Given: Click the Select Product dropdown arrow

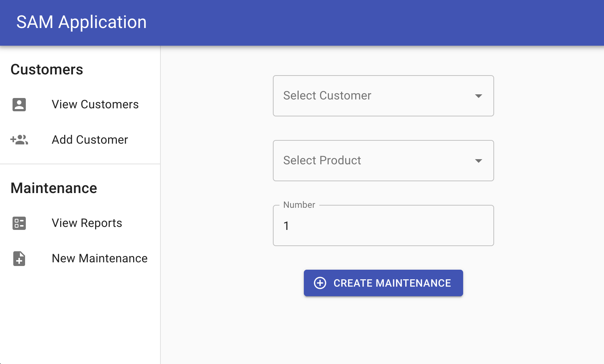Looking at the screenshot, I should click(479, 161).
